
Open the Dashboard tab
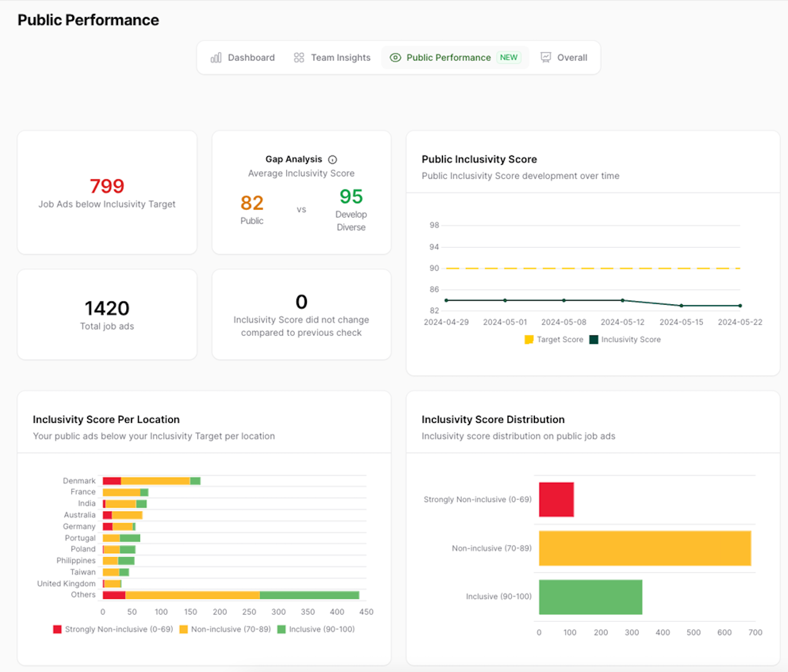(251, 58)
